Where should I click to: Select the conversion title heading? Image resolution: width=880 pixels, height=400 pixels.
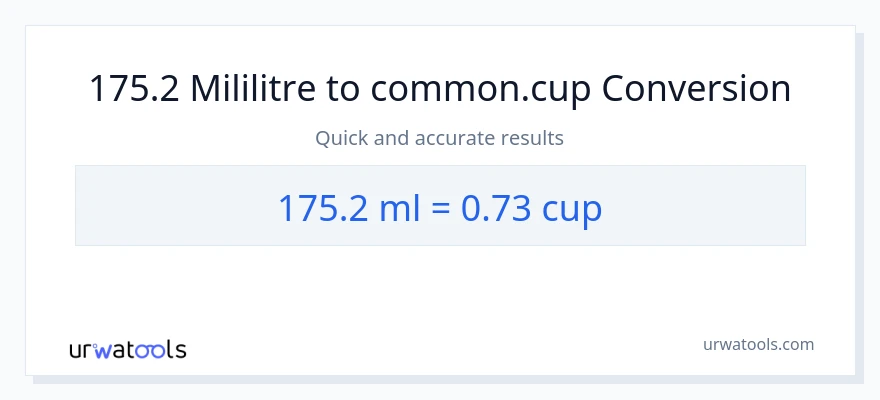click(x=440, y=89)
